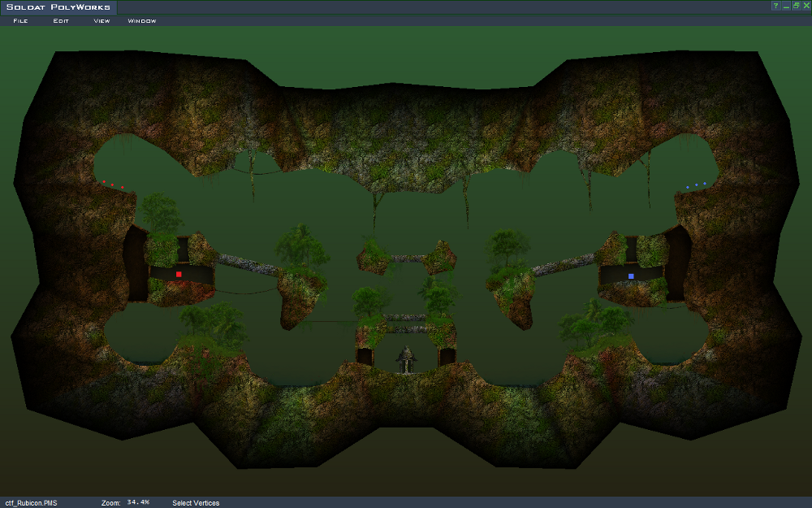This screenshot has width=812, height=508.
Task: Open the View menu
Action: [x=101, y=20]
